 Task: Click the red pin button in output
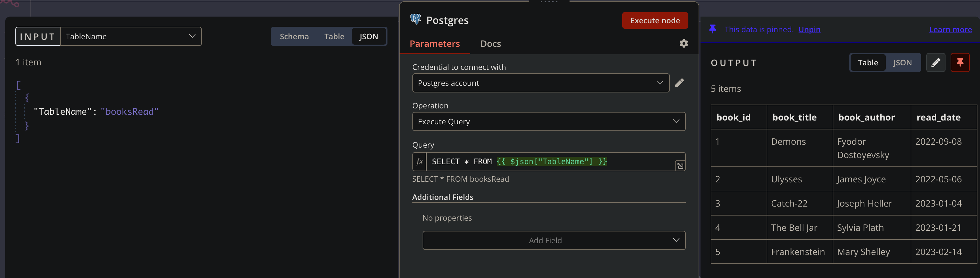click(x=960, y=63)
